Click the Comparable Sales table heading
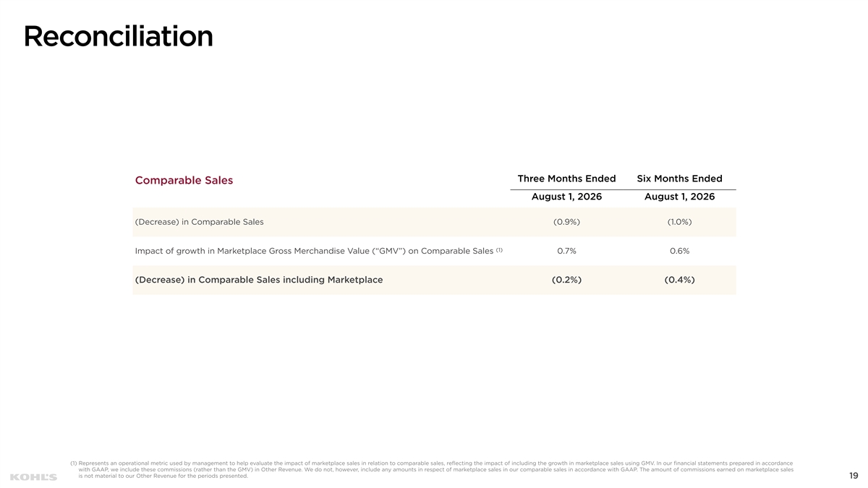 coord(184,180)
